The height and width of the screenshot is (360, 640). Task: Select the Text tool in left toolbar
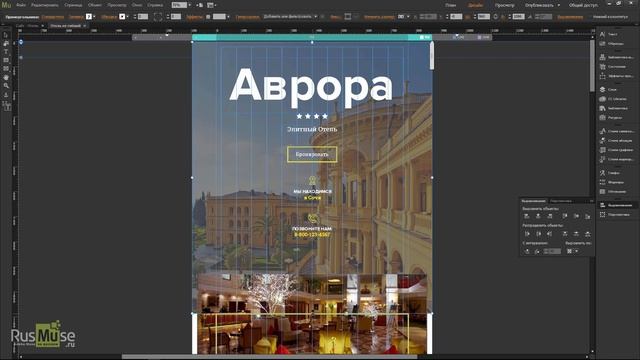[x=6, y=52]
